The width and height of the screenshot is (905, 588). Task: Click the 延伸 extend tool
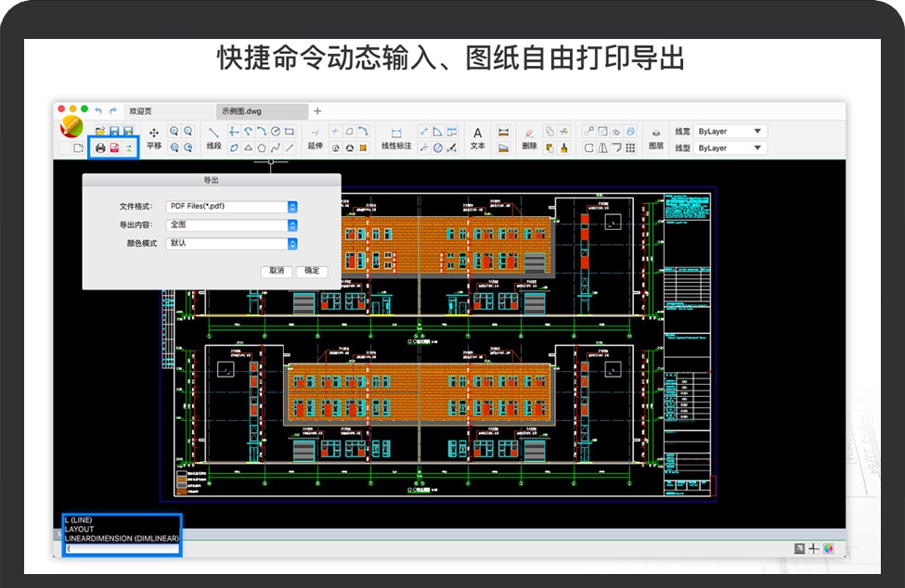click(315, 138)
